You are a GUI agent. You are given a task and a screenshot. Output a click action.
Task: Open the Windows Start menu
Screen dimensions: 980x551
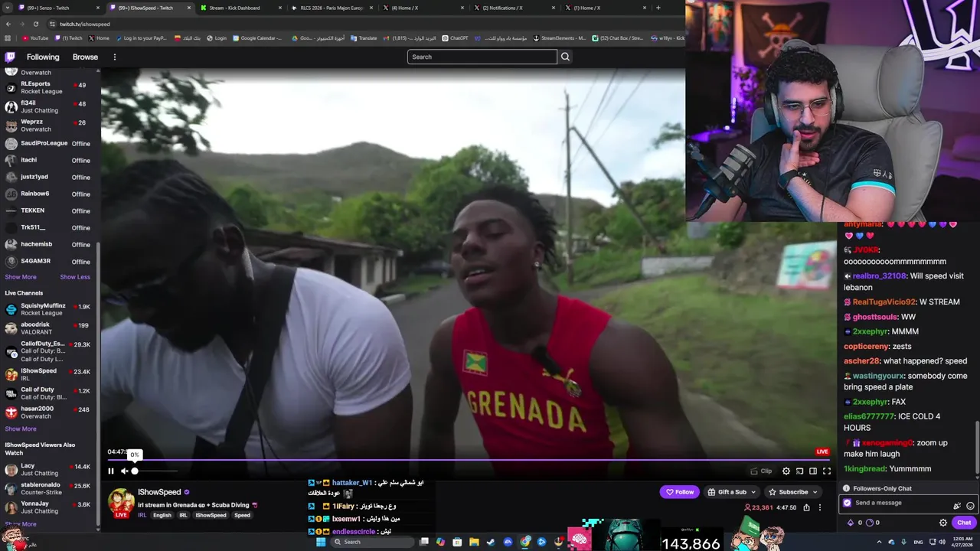tap(321, 542)
